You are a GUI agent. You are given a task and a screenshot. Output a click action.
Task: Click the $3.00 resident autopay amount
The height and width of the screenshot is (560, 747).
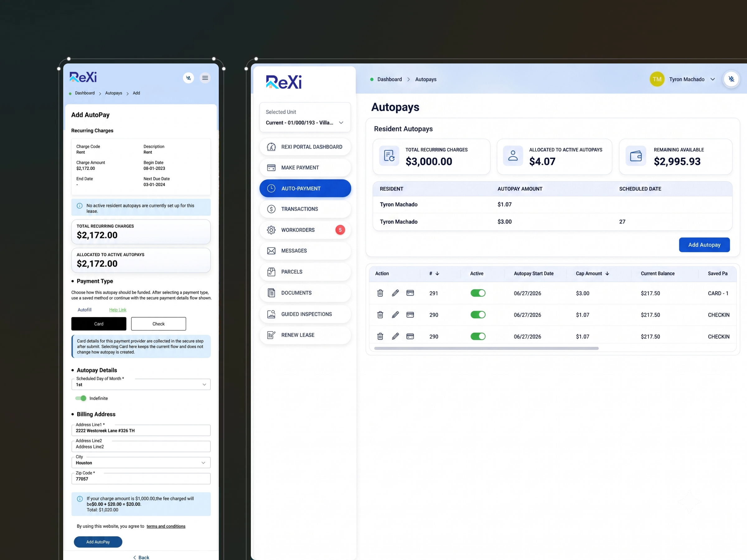504,222
